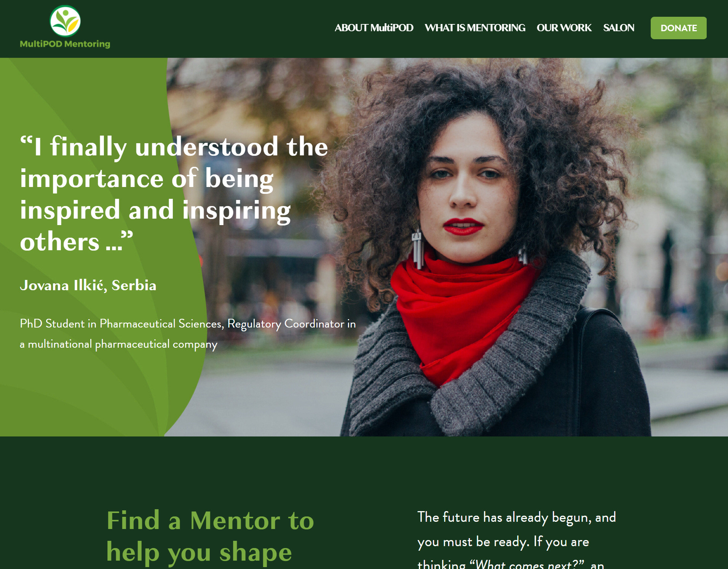Select the name Jovana Ilkić, Serbia

tap(88, 285)
